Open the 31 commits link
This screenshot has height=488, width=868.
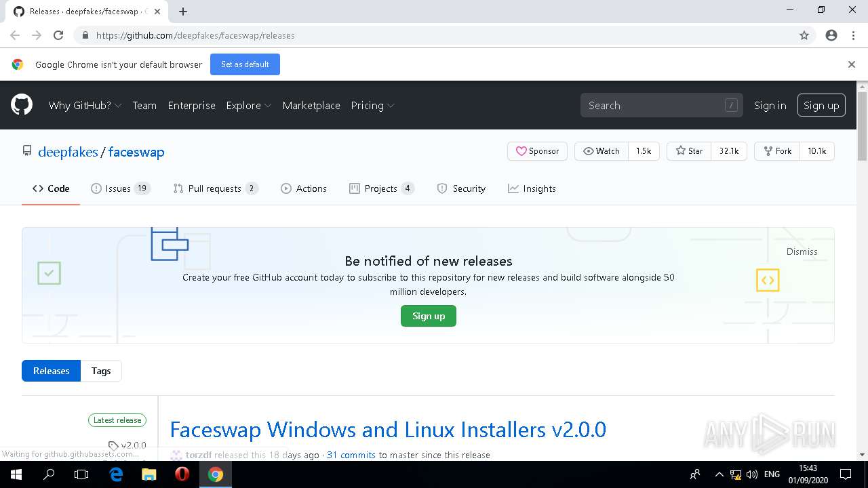click(351, 455)
